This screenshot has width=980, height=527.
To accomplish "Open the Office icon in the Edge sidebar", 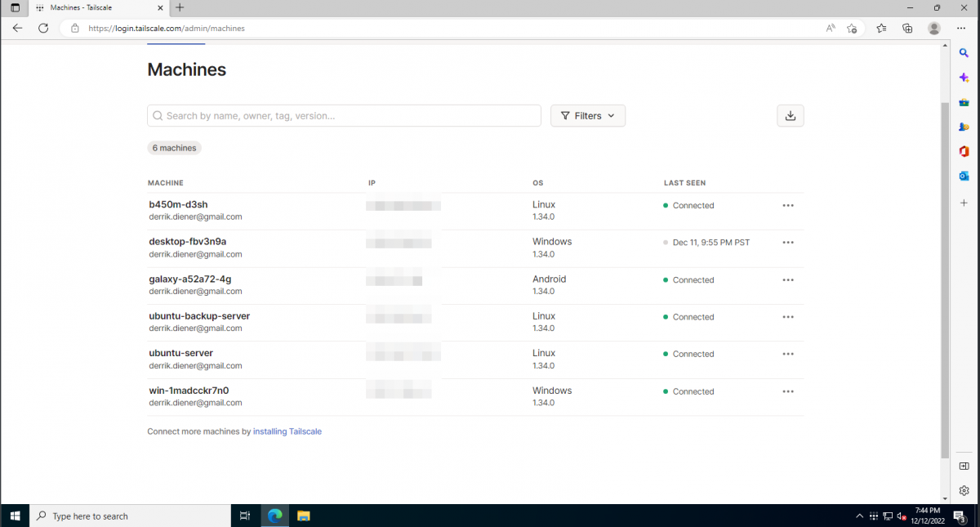I will (964, 151).
